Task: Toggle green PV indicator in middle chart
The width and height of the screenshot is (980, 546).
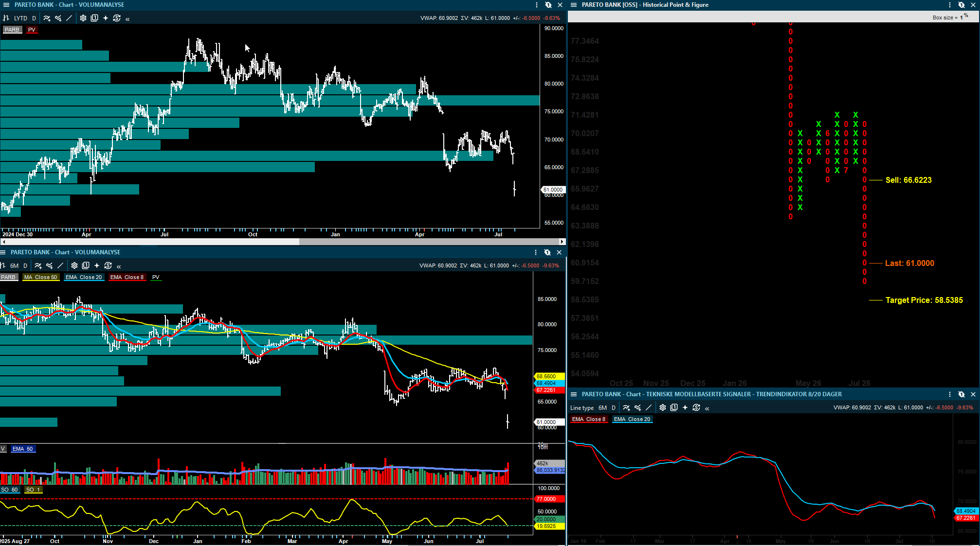Action: pyautogui.click(x=156, y=277)
